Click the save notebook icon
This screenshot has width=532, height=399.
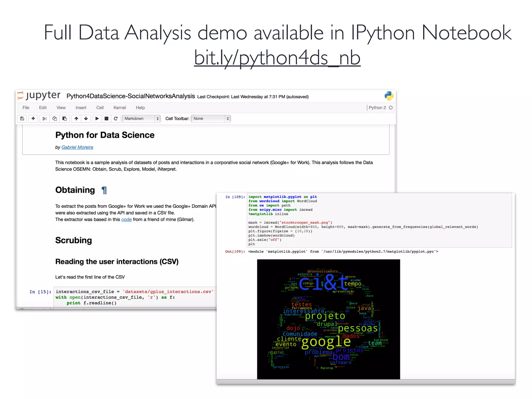[22, 119]
